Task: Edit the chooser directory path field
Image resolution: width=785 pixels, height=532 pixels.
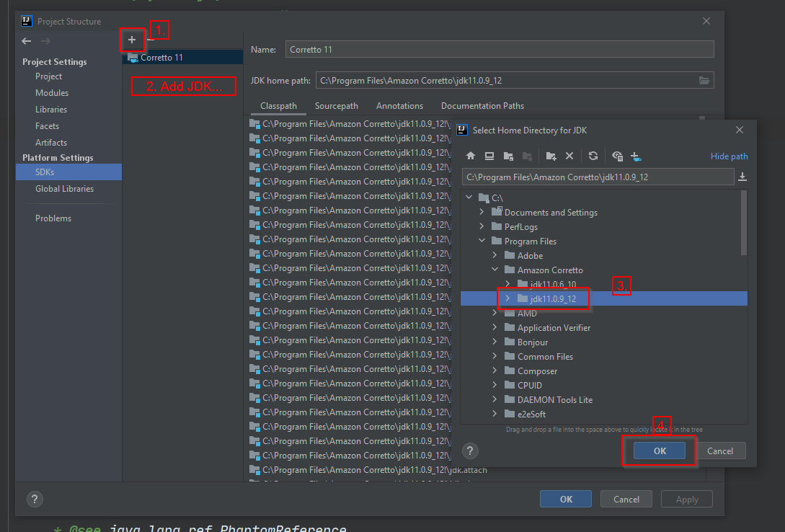Action: click(598, 177)
